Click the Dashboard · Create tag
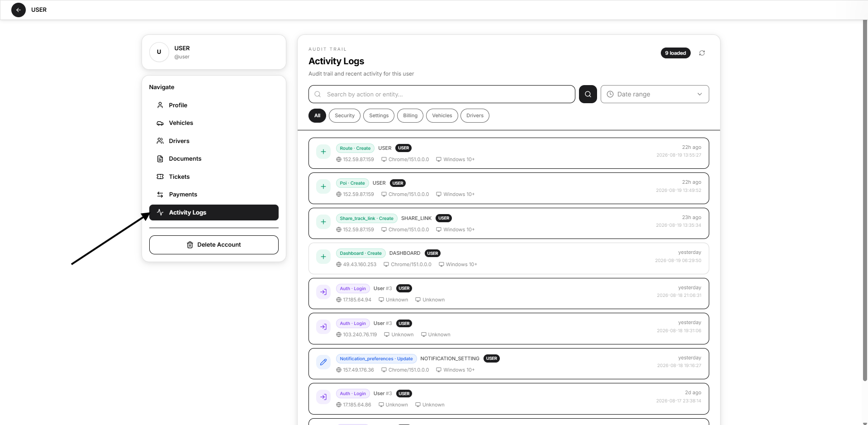The width and height of the screenshot is (868, 425). pos(360,253)
